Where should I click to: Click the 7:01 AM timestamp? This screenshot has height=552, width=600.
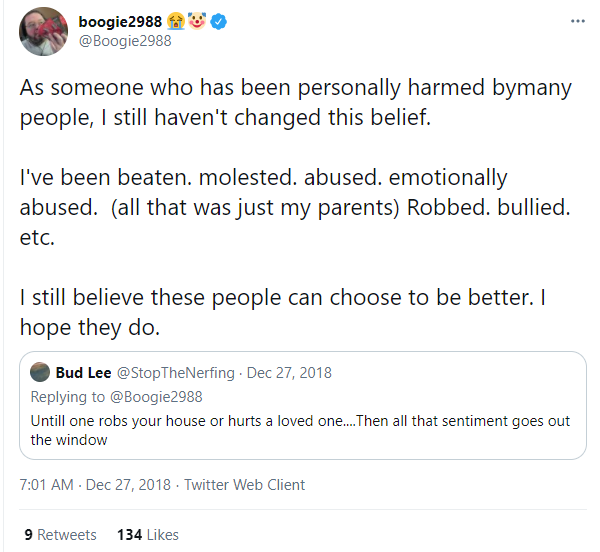coord(46,485)
